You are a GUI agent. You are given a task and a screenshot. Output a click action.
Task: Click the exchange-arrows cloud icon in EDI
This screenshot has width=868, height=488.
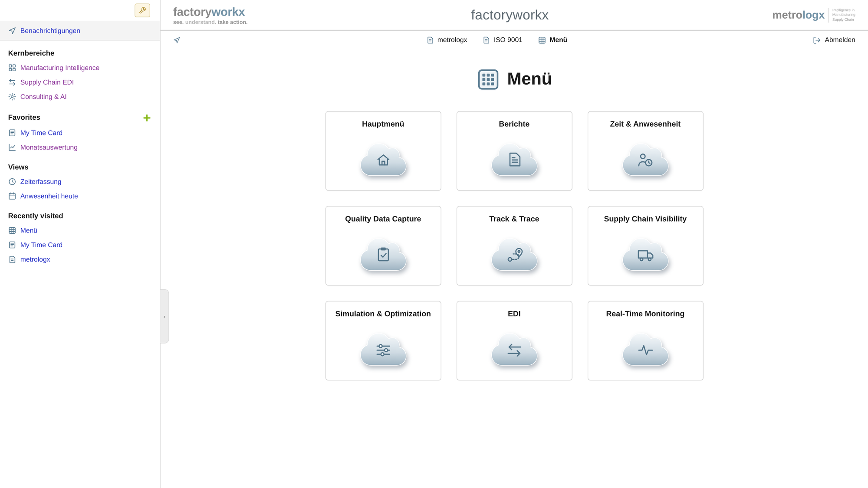(x=514, y=350)
